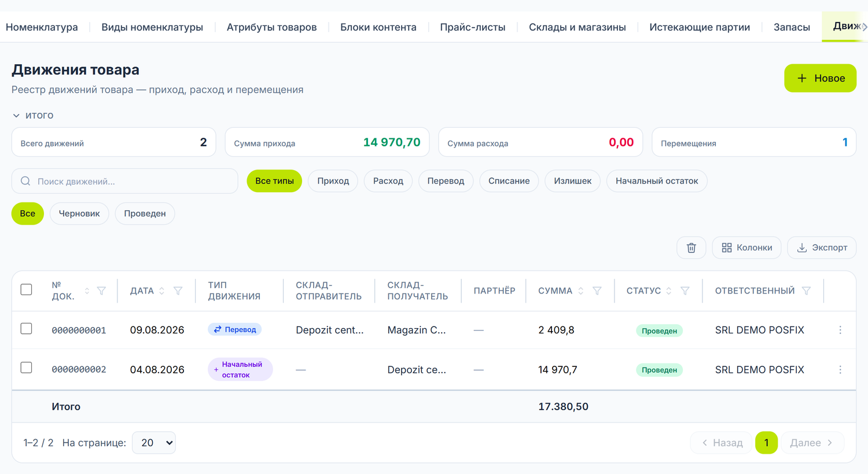Open Истекающие партии tab

tap(700, 27)
